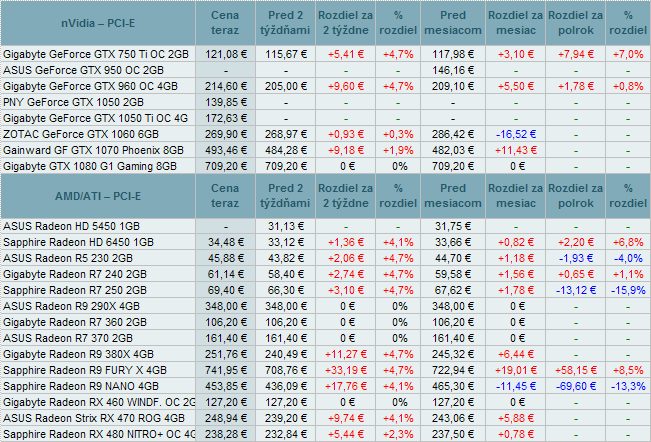Image resolution: width=651 pixels, height=442 pixels.
Task: Select 'Sapphire Radeon R7 250 2GB' row label
Action: click(75, 290)
